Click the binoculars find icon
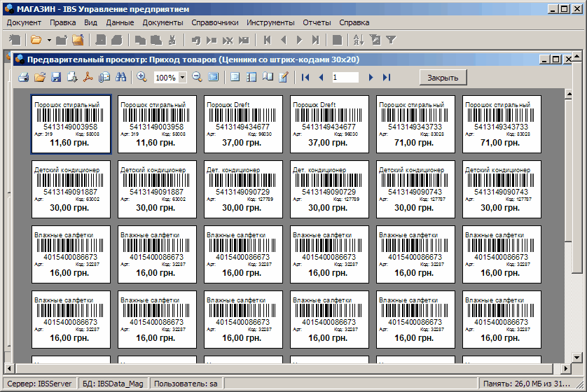This screenshot has width=587, height=392. (x=120, y=77)
